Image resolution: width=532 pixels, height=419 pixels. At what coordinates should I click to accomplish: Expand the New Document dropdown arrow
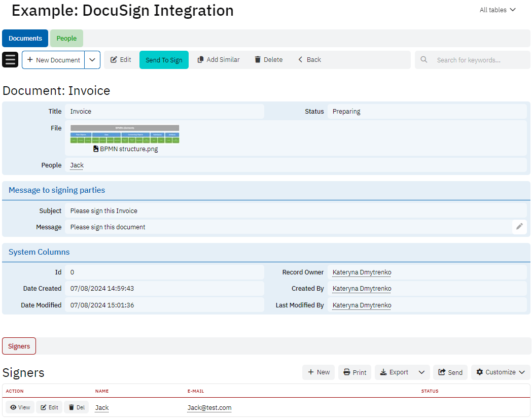coord(92,60)
